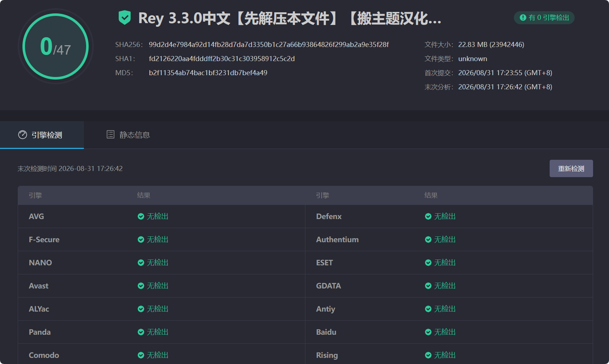
Task: Click the green check icon in Panda row
Action: 141,332
